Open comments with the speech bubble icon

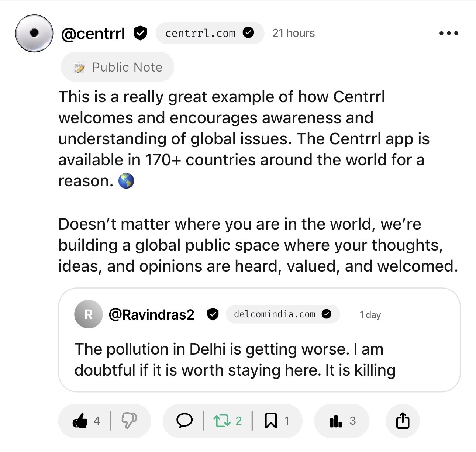[184, 421]
